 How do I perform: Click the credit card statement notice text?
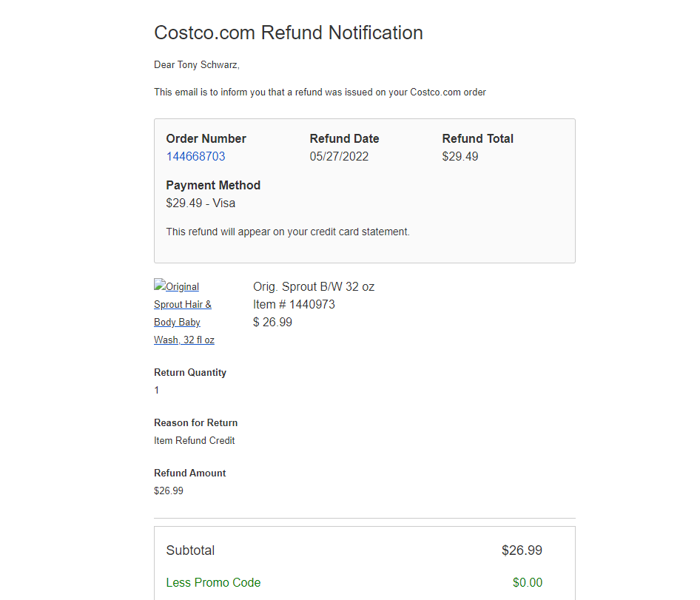(x=288, y=232)
